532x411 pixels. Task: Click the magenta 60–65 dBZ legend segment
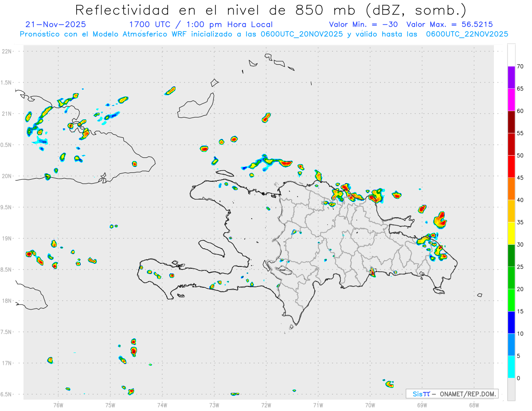511,100
